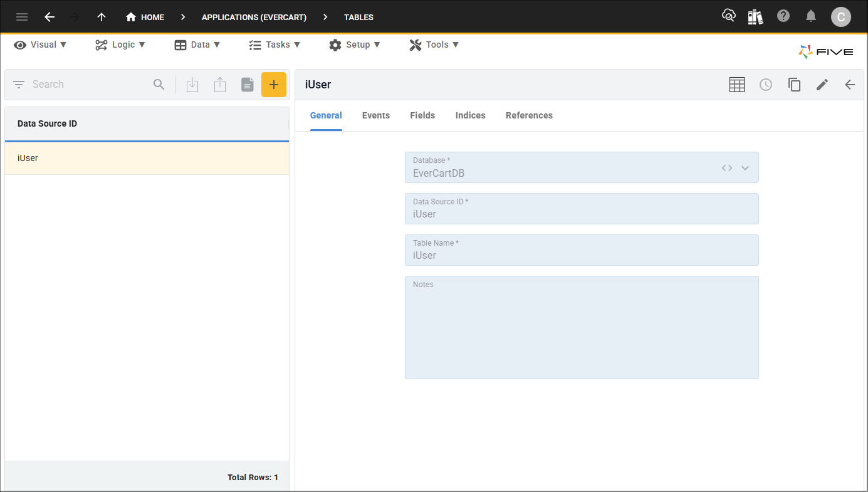Select the export data icon
The height and width of the screenshot is (492, 868).
(220, 84)
